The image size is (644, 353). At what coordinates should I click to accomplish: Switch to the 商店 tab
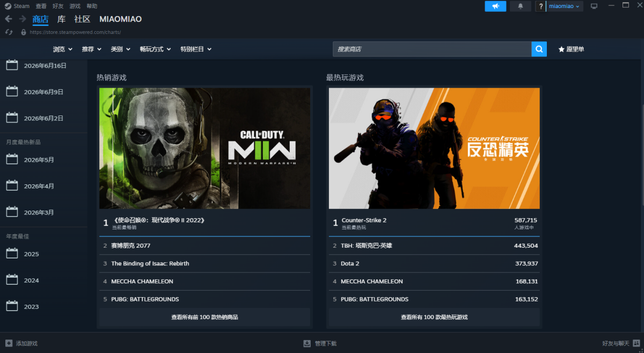(40, 19)
